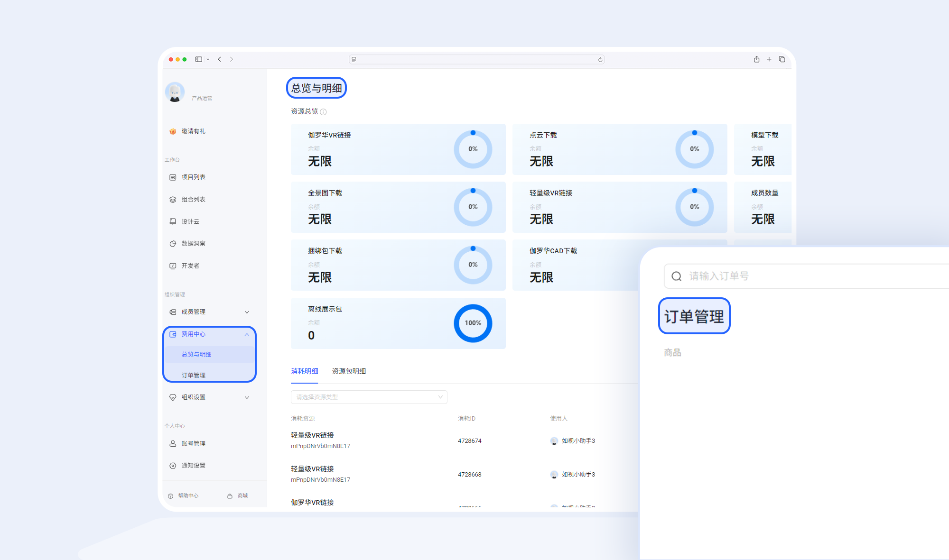Image resolution: width=949 pixels, height=560 pixels.
Task: Switch to the 资源包明细 tab
Action: [x=349, y=371]
